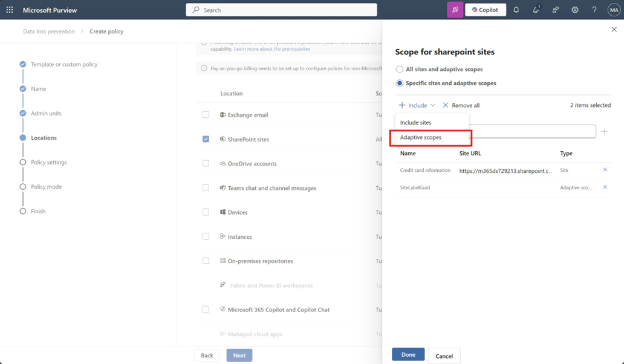Viewport: 624px width, 364px height.
Task: Click the notifications bell icon
Action: pos(516,10)
